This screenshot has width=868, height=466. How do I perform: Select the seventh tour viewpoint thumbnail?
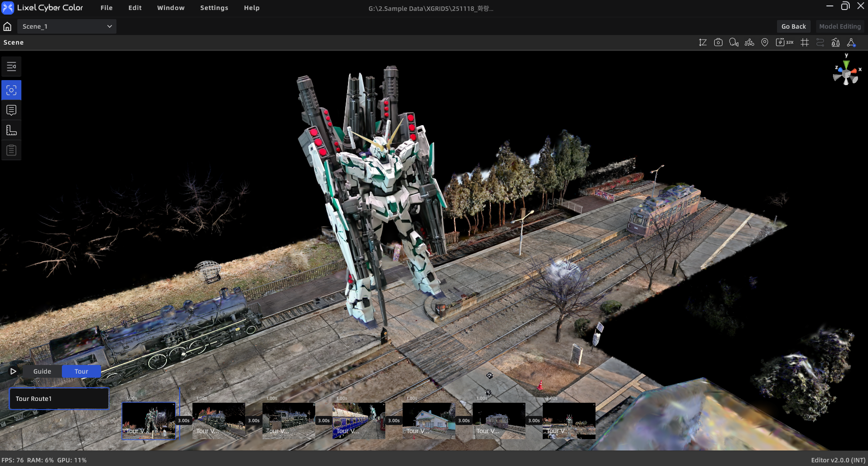569,421
